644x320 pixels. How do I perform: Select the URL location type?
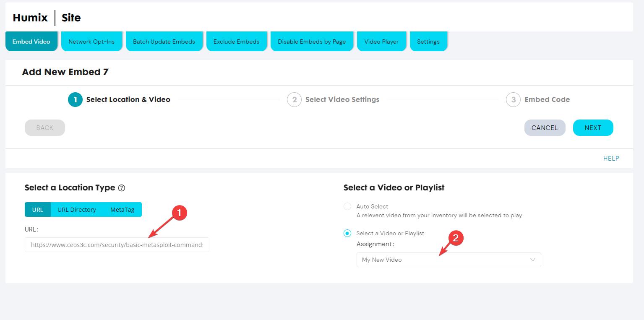[x=38, y=210]
